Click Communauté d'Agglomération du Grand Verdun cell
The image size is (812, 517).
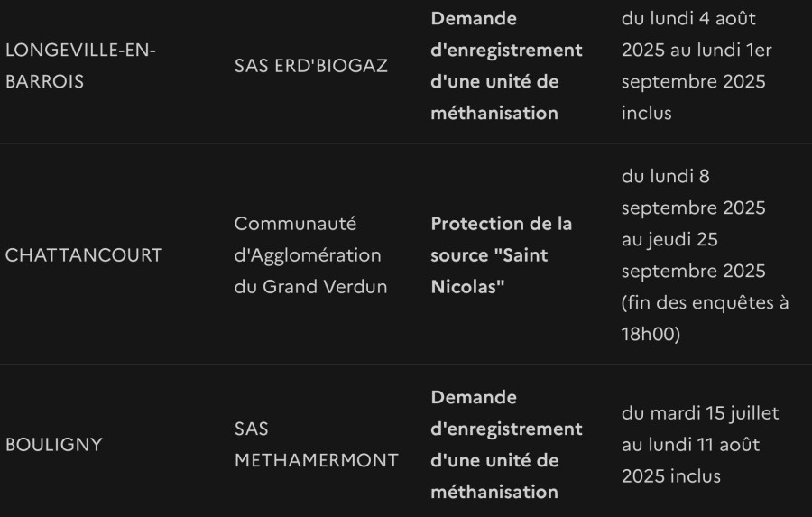pos(310,255)
